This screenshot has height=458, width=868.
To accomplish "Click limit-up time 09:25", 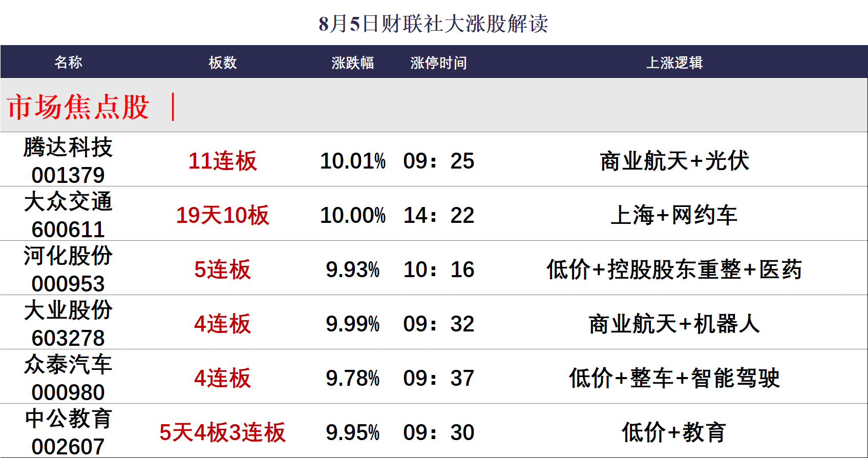I will coord(439,161).
